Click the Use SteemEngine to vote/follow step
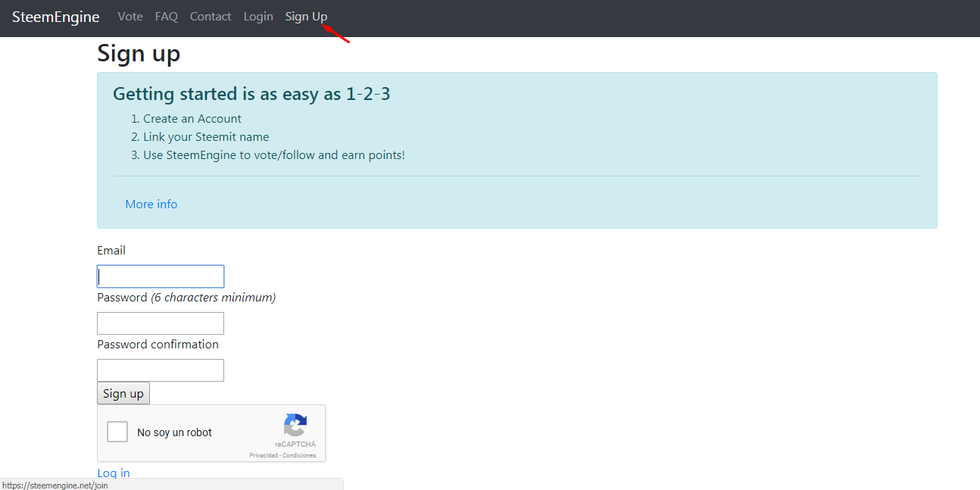The height and width of the screenshot is (490, 980). click(274, 155)
